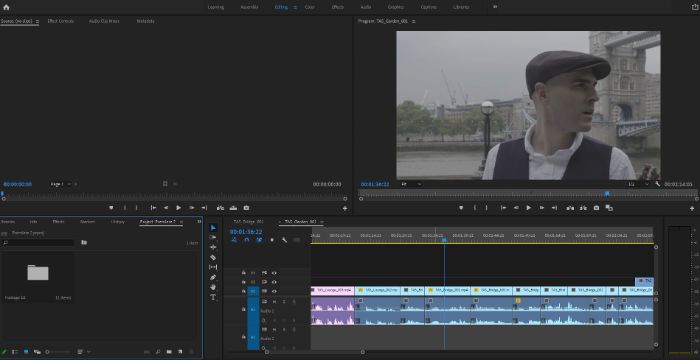This screenshot has height=360, width=700.
Task: Open the Program monitor zoom Fit dropdown
Action: click(x=411, y=184)
